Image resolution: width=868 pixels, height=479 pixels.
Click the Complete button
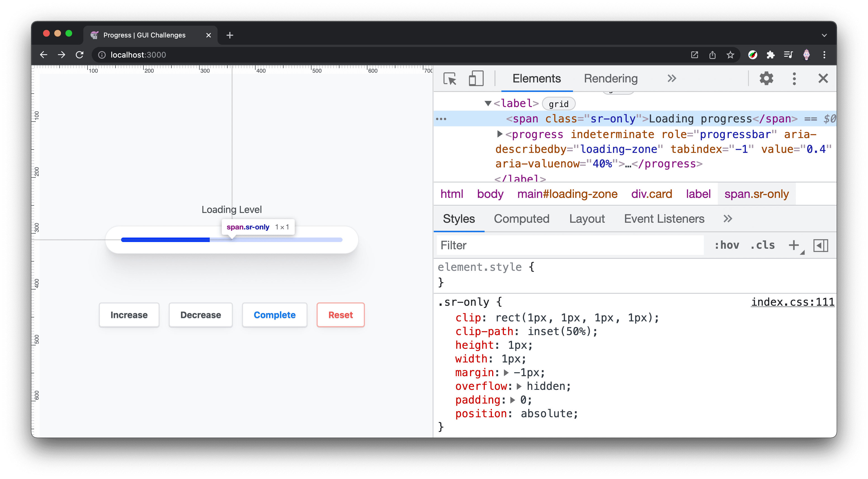(274, 315)
